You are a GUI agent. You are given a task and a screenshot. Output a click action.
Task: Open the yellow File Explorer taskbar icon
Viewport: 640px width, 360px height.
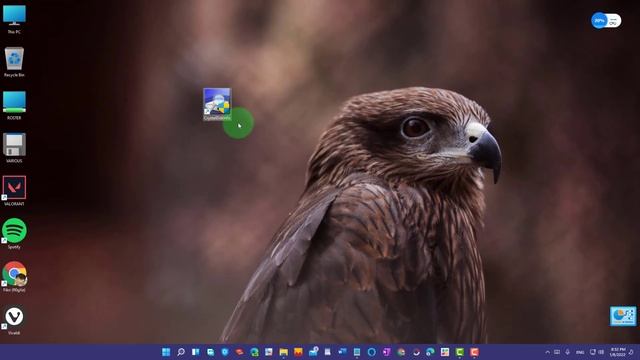click(284, 352)
